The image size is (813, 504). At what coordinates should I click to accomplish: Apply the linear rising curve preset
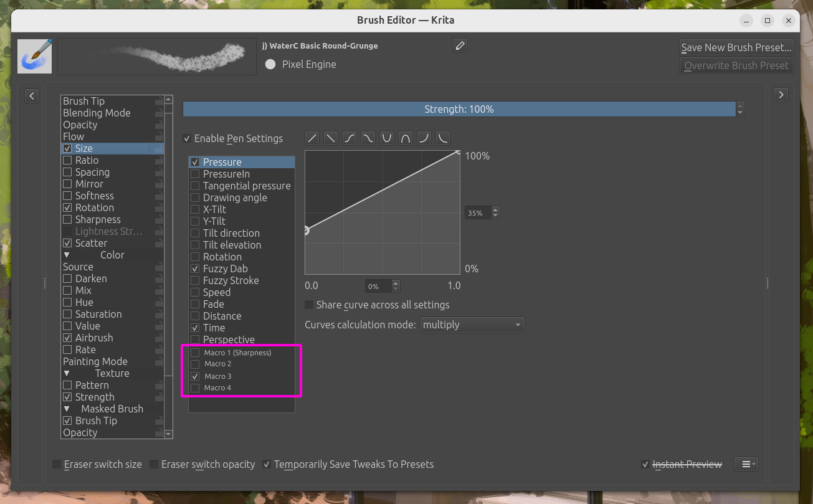(x=312, y=138)
